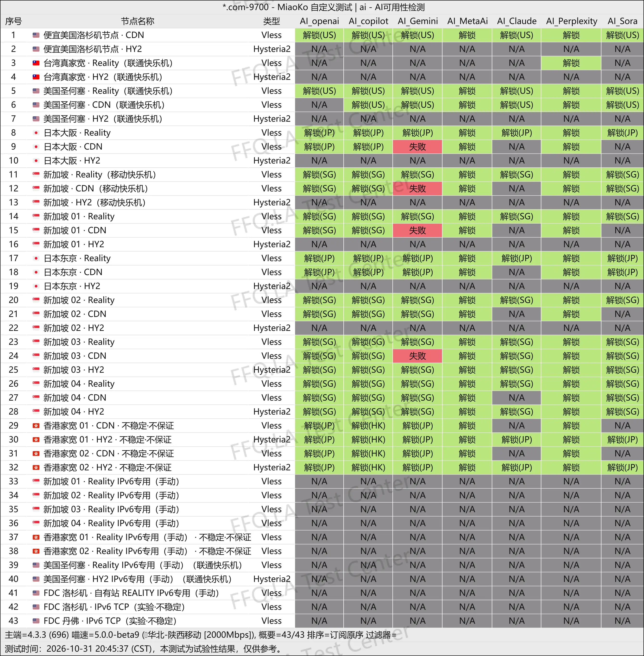The image size is (644, 656).
Task: Click the US flag icon in row 1
Action: (36, 35)
